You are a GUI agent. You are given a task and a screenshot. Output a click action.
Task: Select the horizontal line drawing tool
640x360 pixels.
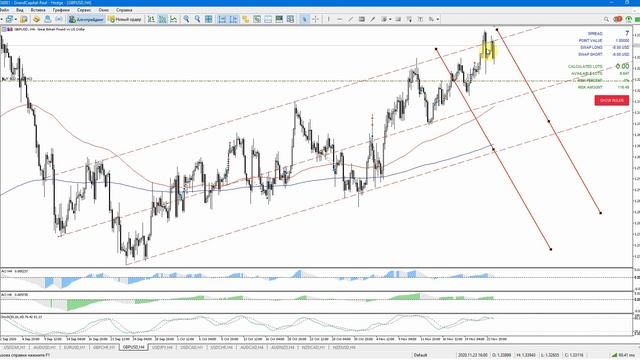click(340, 19)
